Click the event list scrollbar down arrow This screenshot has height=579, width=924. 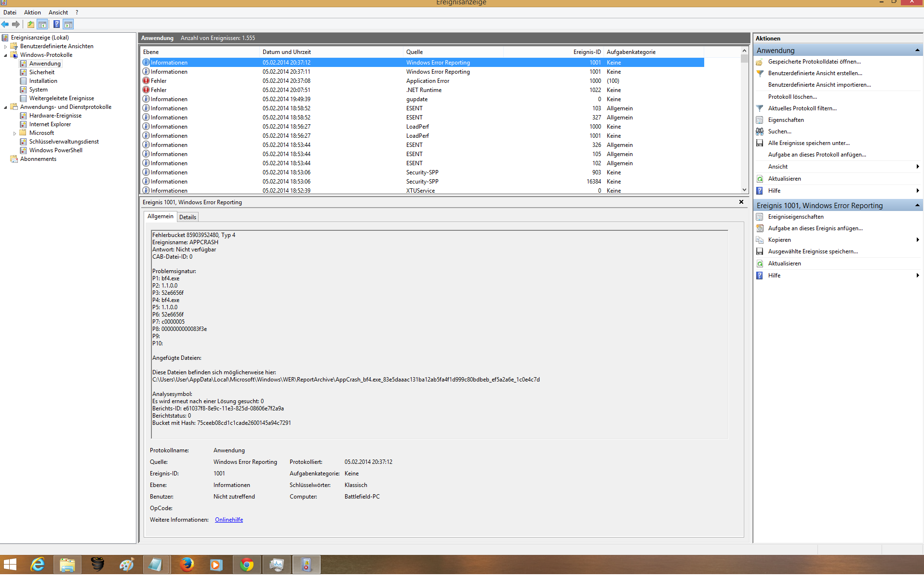point(744,190)
